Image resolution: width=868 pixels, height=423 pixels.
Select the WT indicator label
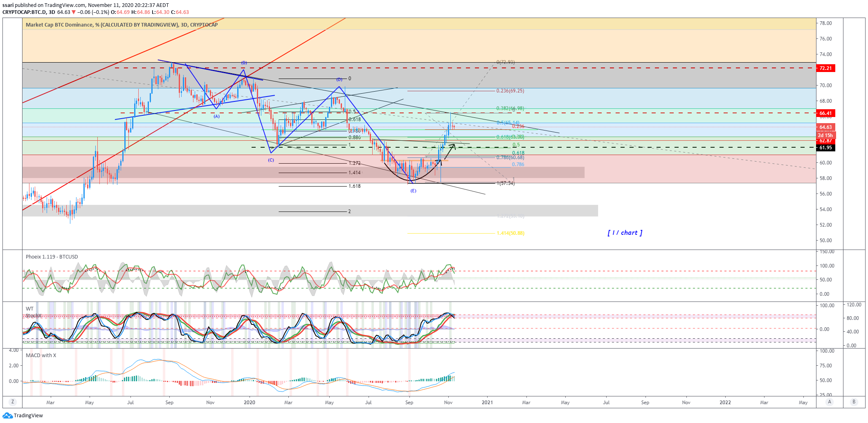29,309
